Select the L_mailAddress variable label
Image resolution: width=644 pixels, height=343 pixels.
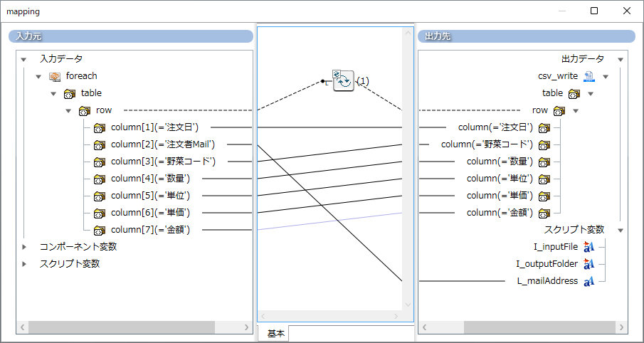[x=547, y=281]
